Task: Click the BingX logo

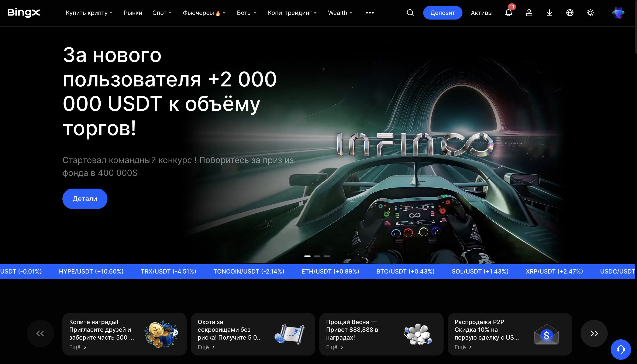Action: point(24,13)
